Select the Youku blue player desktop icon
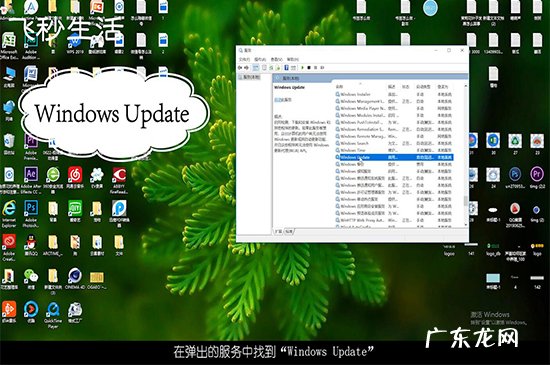 coord(31,312)
